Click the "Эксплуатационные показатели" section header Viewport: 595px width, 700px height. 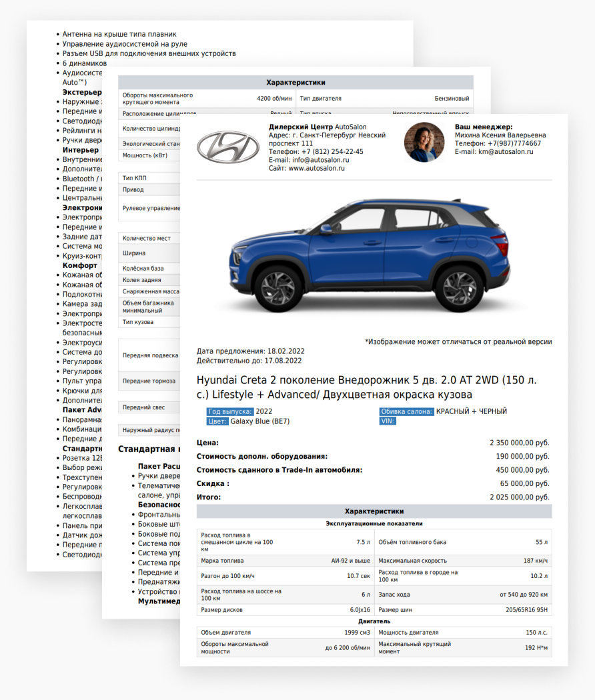pyautogui.click(x=374, y=524)
